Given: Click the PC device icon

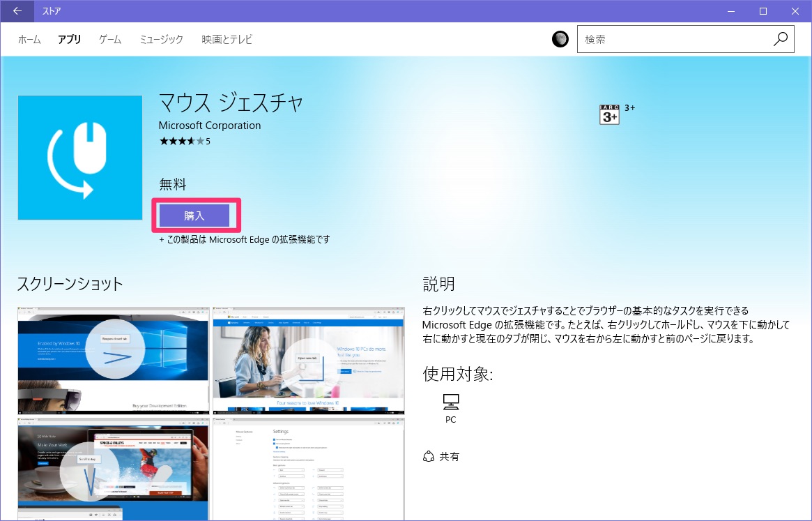Looking at the screenshot, I should click(450, 402).
